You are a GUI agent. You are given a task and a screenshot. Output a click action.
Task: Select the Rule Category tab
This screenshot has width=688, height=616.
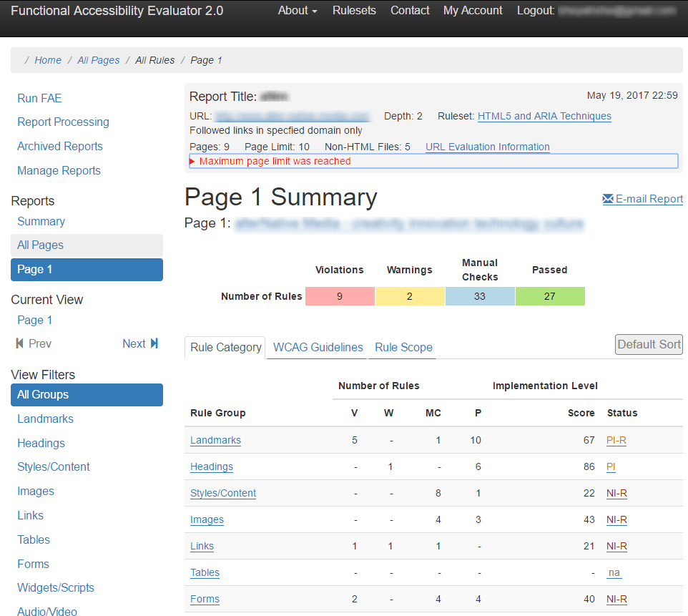point(225,347)
